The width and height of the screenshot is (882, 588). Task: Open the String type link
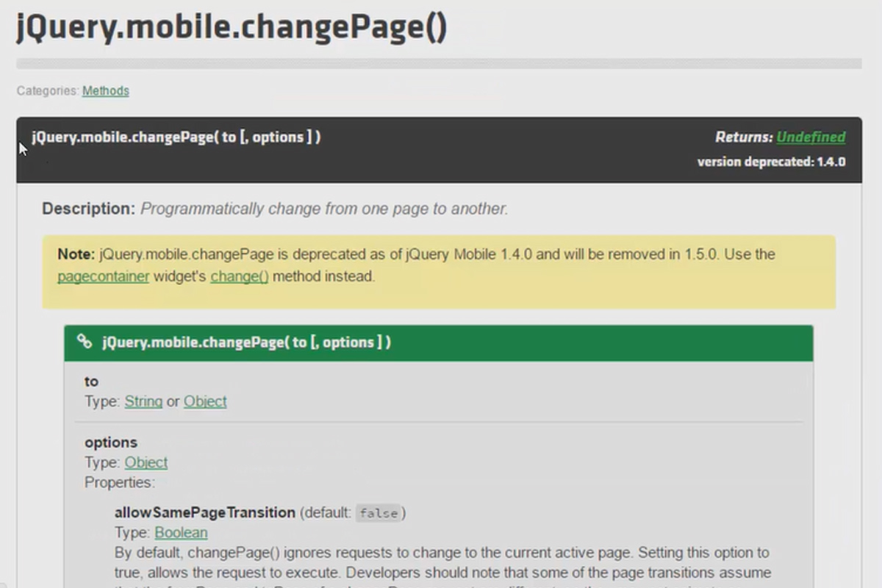(143, 401)
